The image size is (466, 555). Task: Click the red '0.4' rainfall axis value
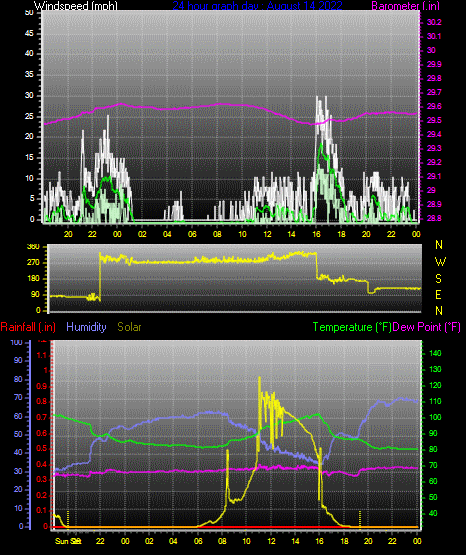coord(42,464)
